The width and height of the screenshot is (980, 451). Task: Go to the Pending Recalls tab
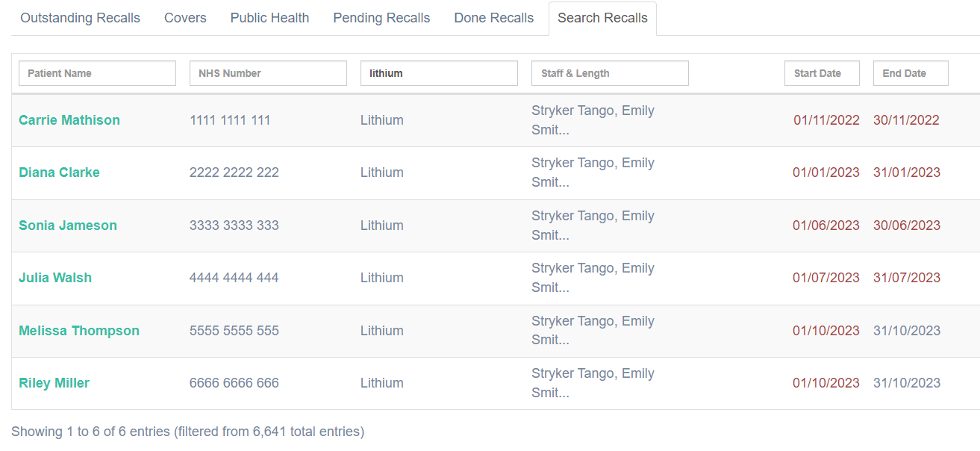pos(381,18)
